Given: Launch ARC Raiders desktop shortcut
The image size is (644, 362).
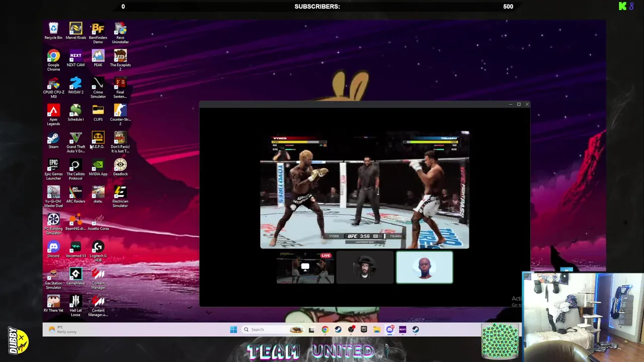Looking at the screenshot, I should (x=75, y=195).
